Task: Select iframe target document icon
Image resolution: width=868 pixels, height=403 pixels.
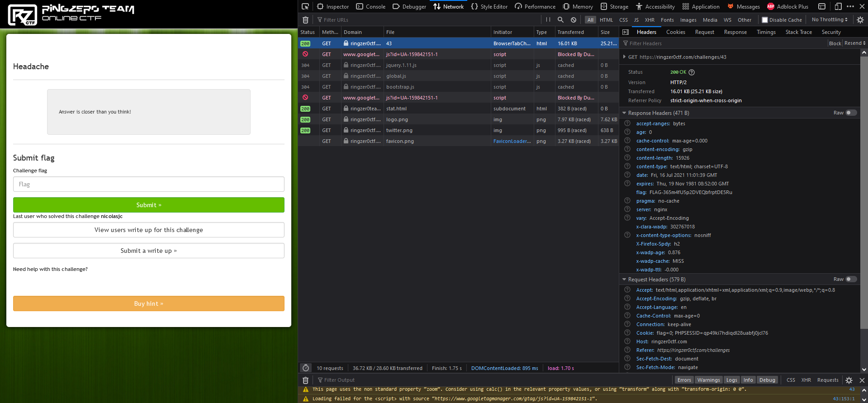Action: point(822,6)
